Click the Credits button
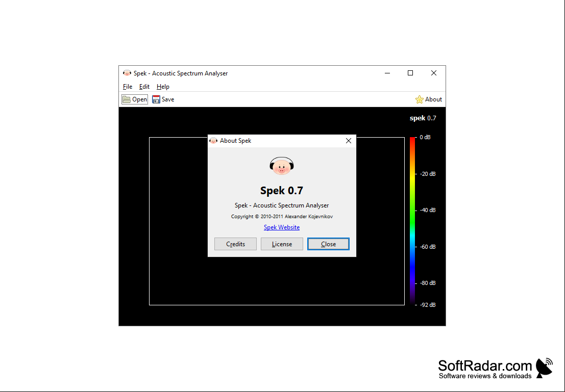Screen dimensions: 565x392 click(x=235, y=244)
